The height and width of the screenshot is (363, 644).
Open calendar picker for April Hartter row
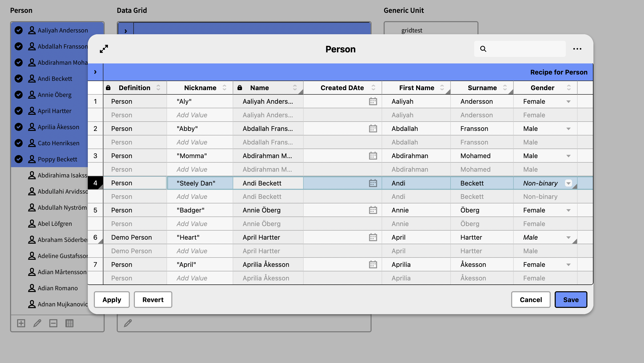373,237
